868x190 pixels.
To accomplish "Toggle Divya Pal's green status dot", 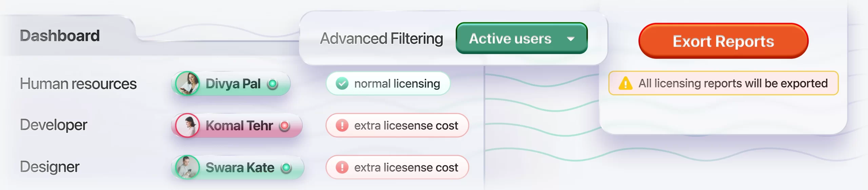I will pos(273,84).
